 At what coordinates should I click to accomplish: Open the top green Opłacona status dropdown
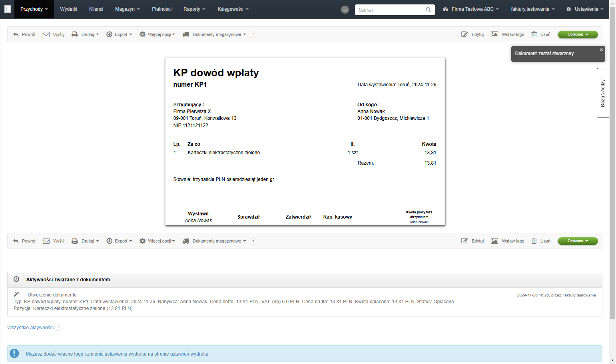578,34
